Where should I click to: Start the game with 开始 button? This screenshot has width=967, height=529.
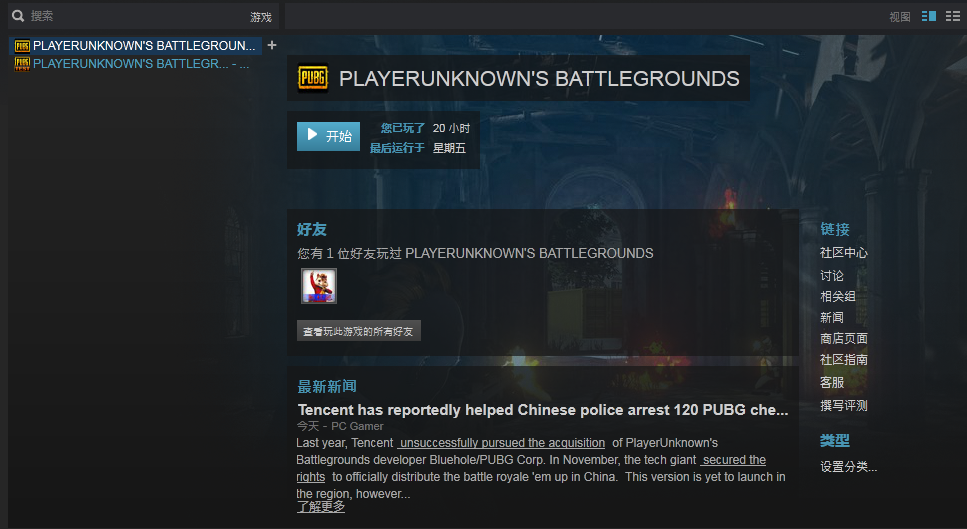328,136
